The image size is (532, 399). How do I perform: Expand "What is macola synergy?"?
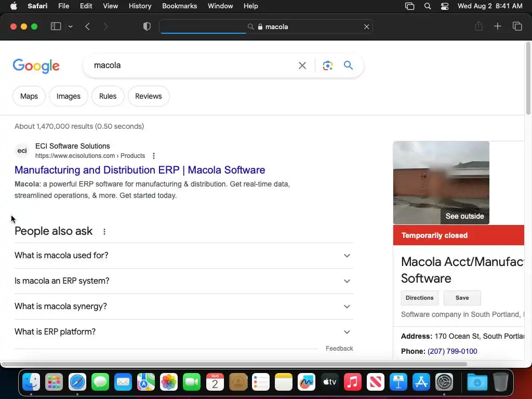[183, 307]
